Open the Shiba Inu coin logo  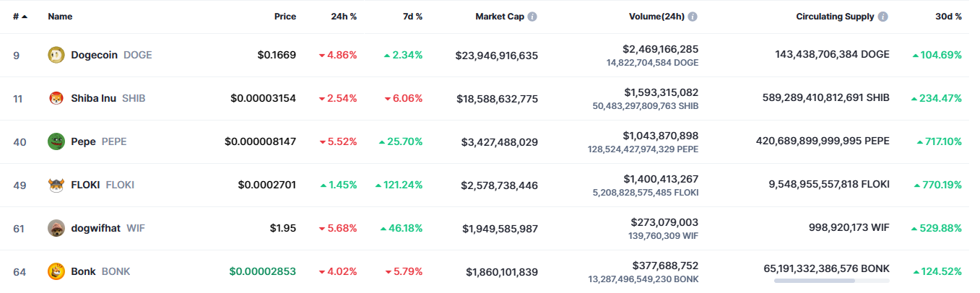point(56,98)
